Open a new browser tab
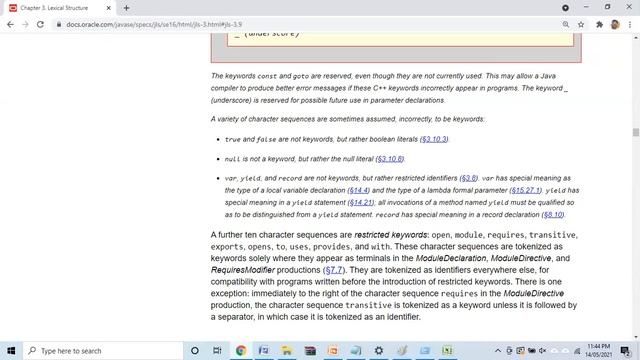Image resolution: width=640 pixels, height=360 pixels. (x=127, y=8)
